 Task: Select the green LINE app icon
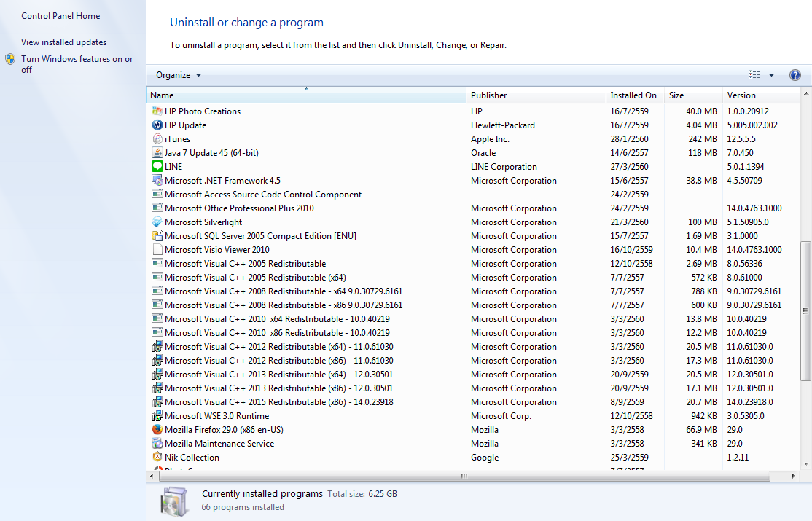coord(157,167)
